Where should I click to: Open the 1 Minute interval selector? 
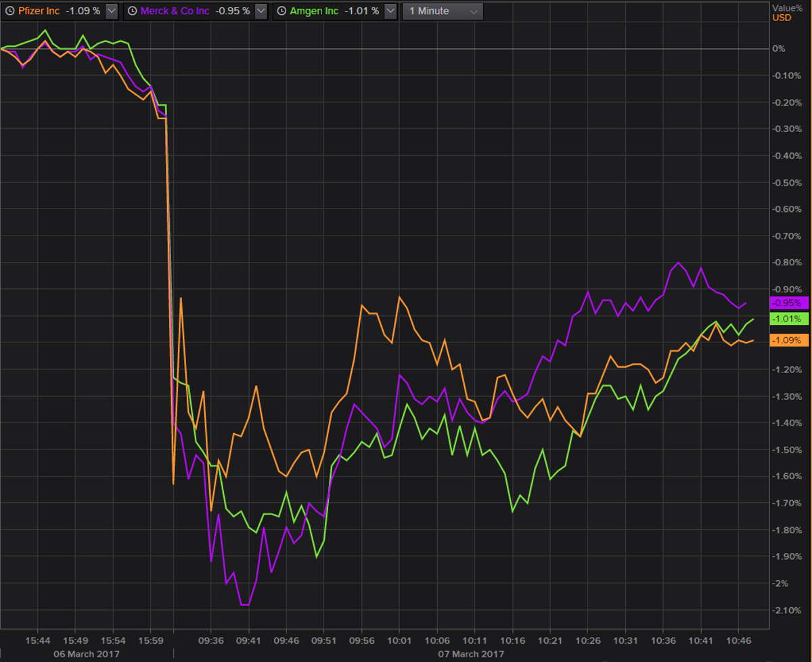click(443, 12)
